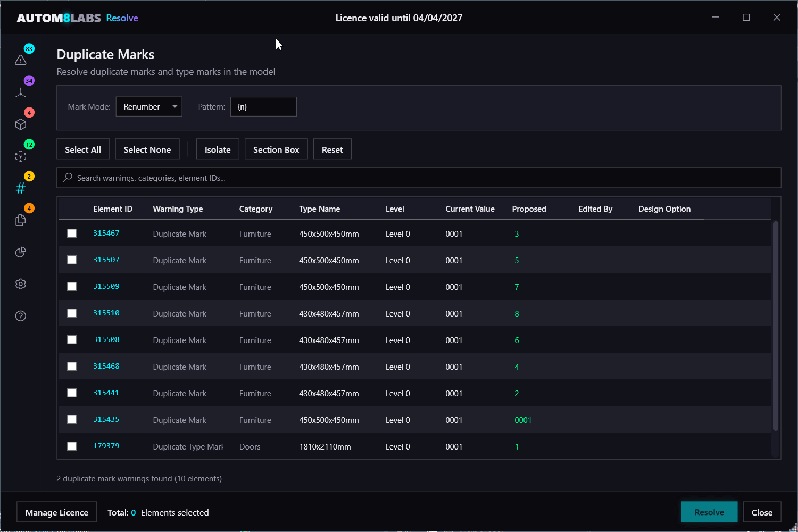This screenshot has height=532, width=798.
Task: Open the help question mark icon
Action: pos(21,316)
